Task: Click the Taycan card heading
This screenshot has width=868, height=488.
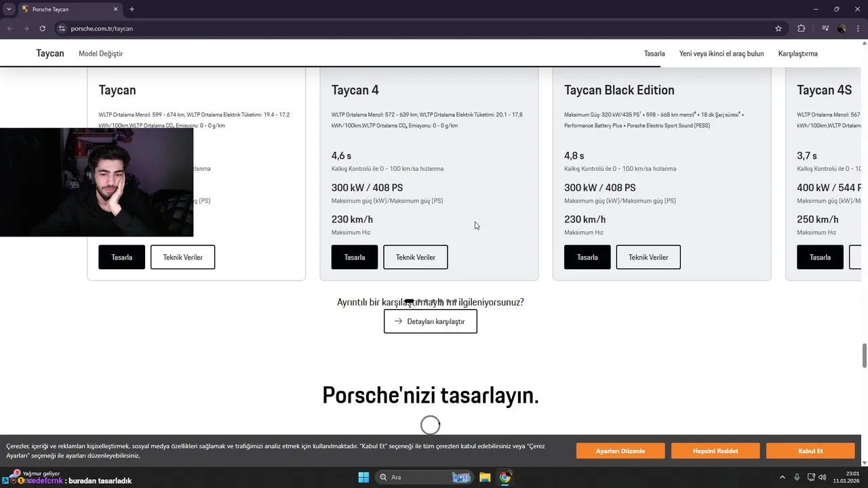Action: (117, 90)
